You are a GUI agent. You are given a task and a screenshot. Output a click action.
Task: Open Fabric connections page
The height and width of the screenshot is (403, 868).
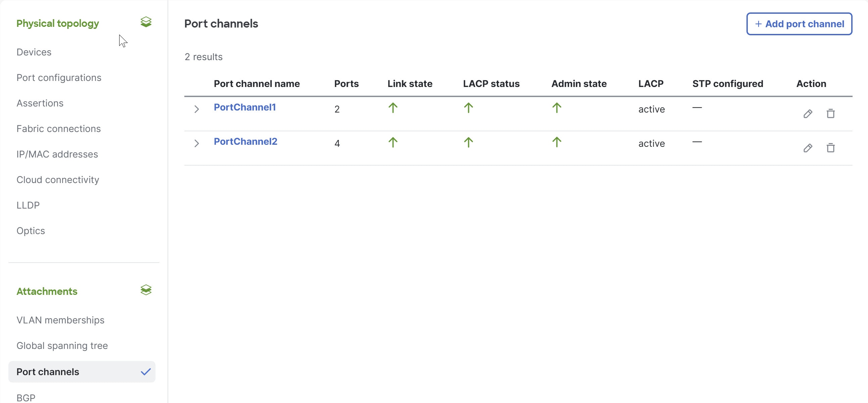pos(59,129)
